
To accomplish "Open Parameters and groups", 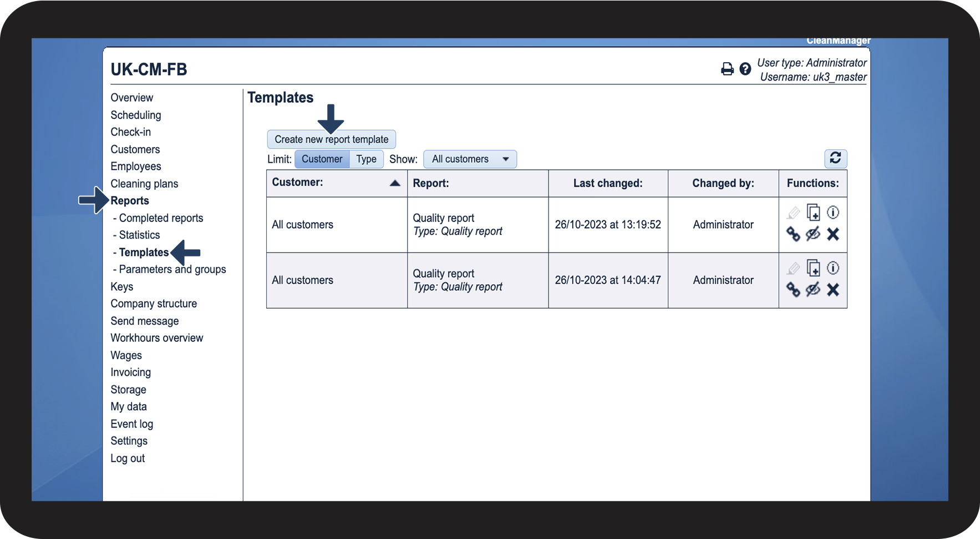I will coord(172,269).
